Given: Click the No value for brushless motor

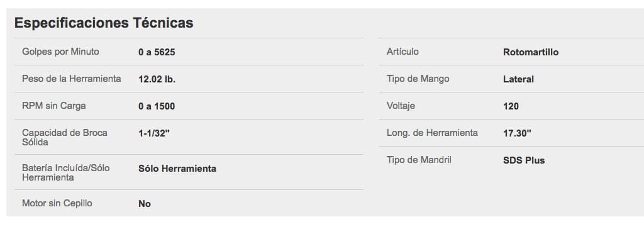Looking at the screenshot, I should tap(145, 204).
